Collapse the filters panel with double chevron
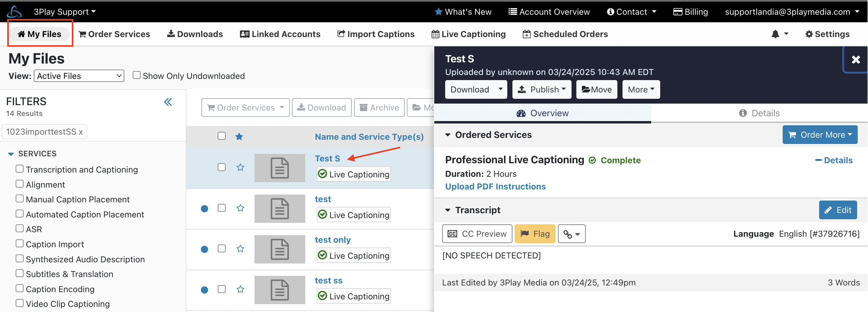 tap(168, 102)
